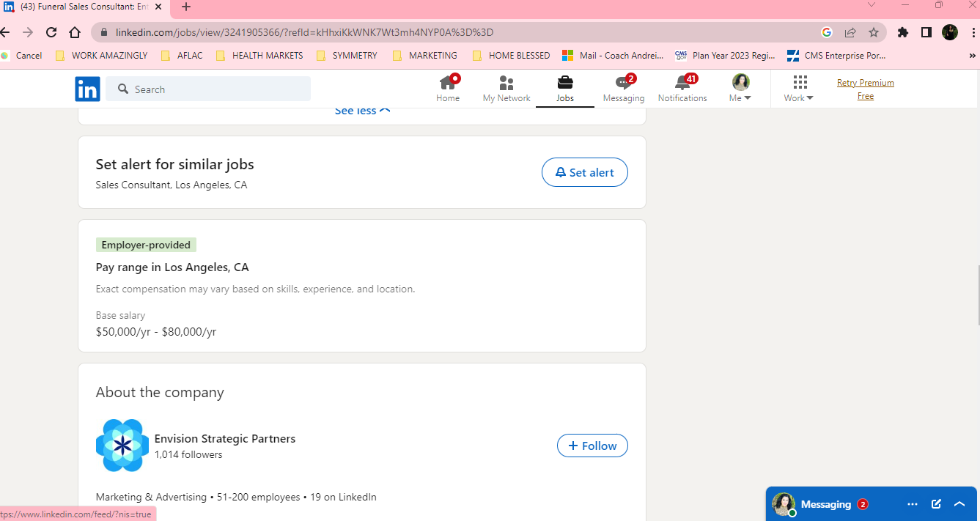The width and height of the screenshot is (980, 521).
Task: Open WORK AMAZINGLY bookmark folder
Action: tap(101, 55)
